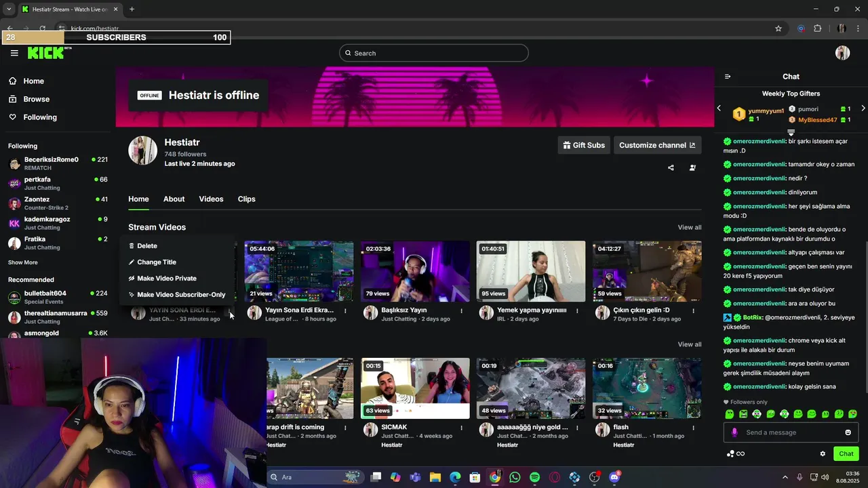Click the user-add icon beside the share icon

pos(692,167)
